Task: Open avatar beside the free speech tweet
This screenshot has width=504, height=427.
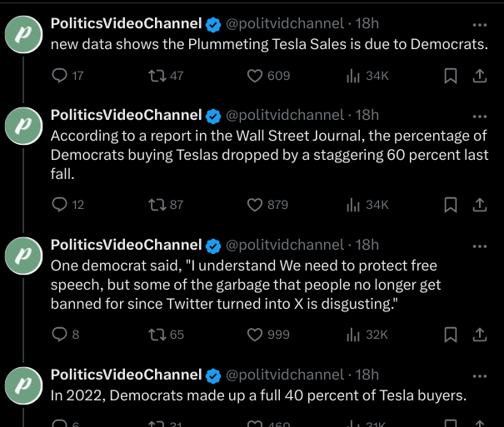Action: (x=24, y=256)
